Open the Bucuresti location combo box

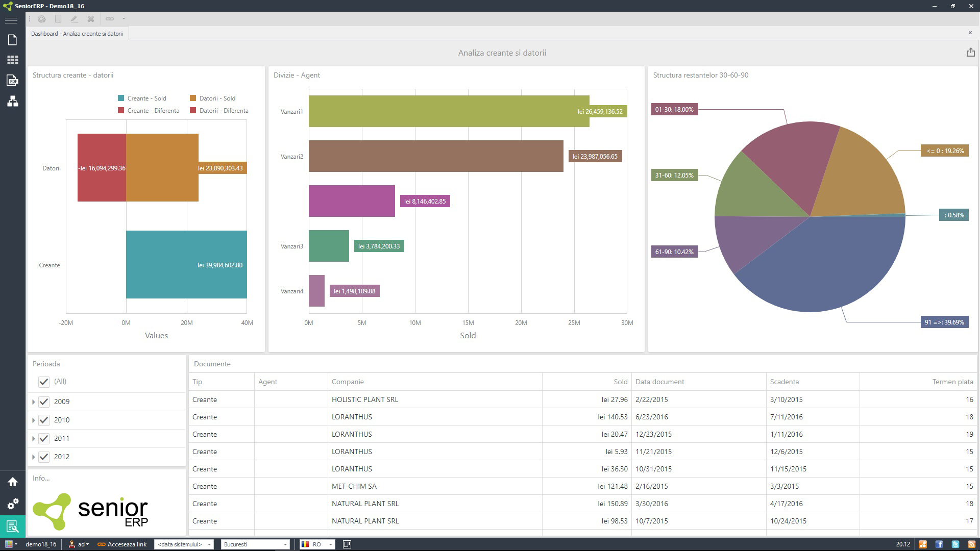256,544
